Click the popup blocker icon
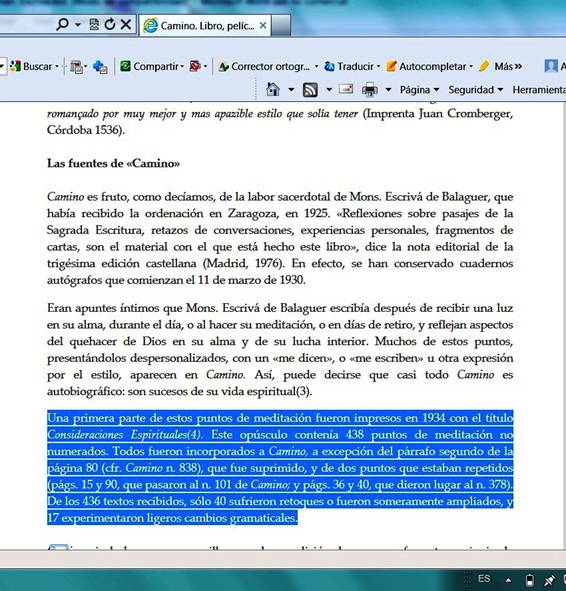 [x=195, y=66]
